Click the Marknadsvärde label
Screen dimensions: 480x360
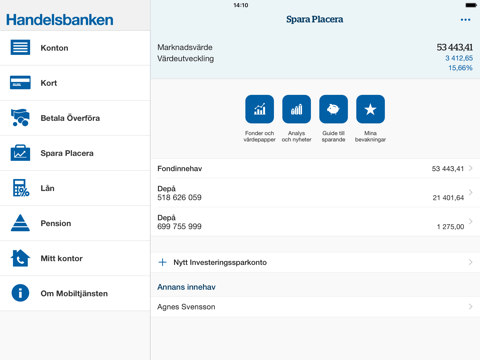click(x=185, y=47)
